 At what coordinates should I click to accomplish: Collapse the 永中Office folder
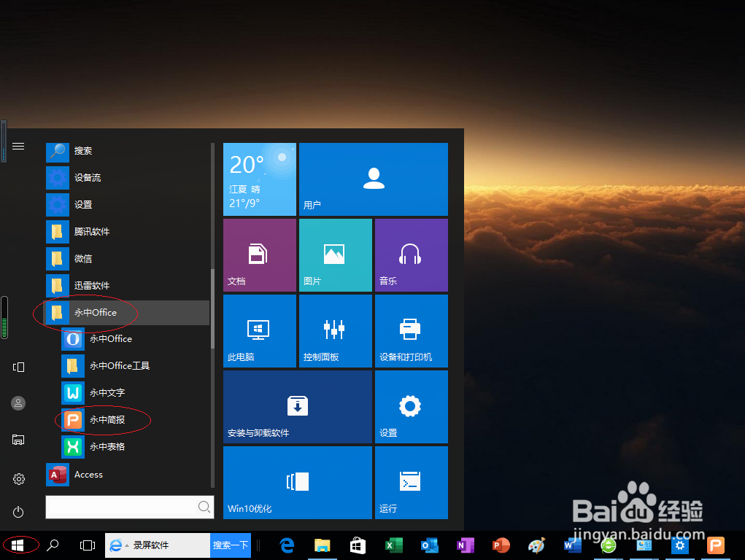(x=128, y=313)
